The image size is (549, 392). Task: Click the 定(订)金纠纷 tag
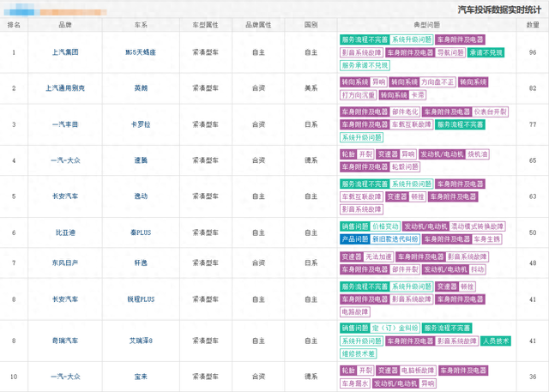click(x=395, y=329)
